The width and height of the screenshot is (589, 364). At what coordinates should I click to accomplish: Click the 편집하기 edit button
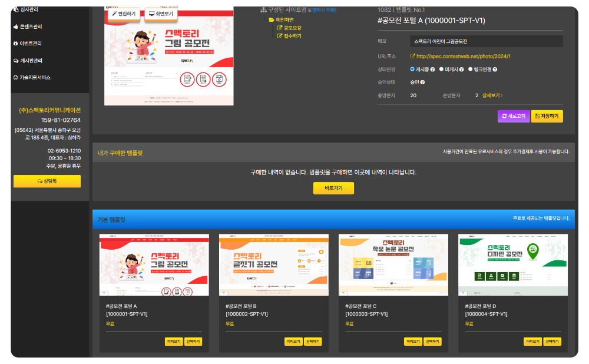tap(124, 14)
